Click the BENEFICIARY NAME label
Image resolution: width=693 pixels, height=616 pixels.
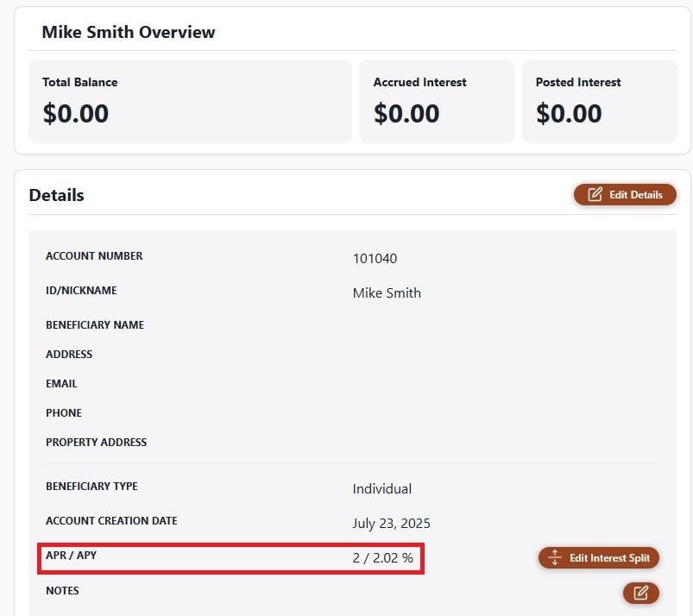95,324
